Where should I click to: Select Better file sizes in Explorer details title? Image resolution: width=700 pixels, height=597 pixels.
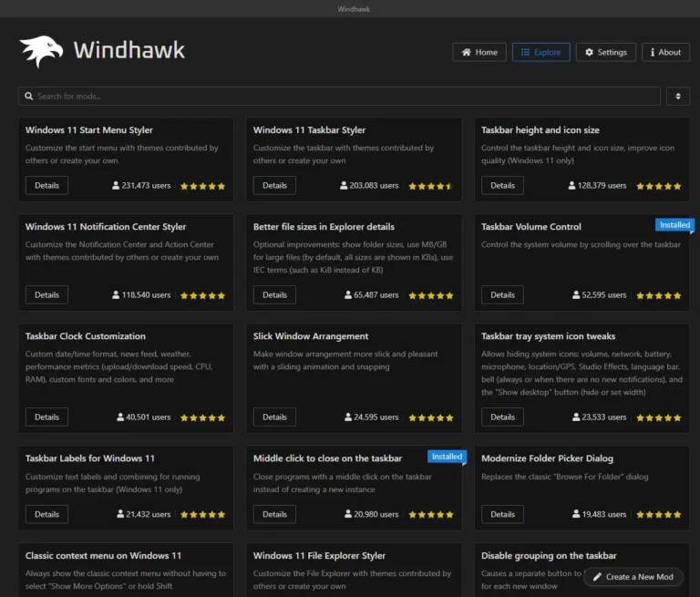click(x=324, y=226)
